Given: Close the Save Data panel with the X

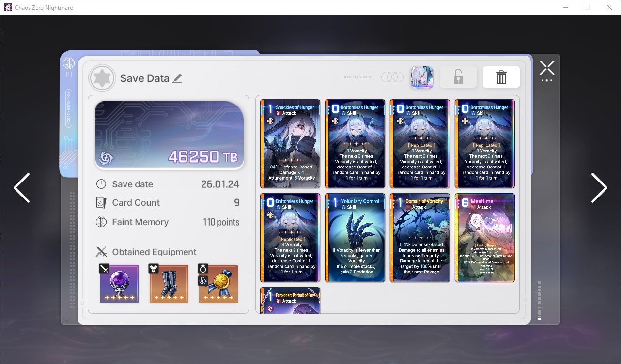Looking at the screenshot, I should point(547,68).
